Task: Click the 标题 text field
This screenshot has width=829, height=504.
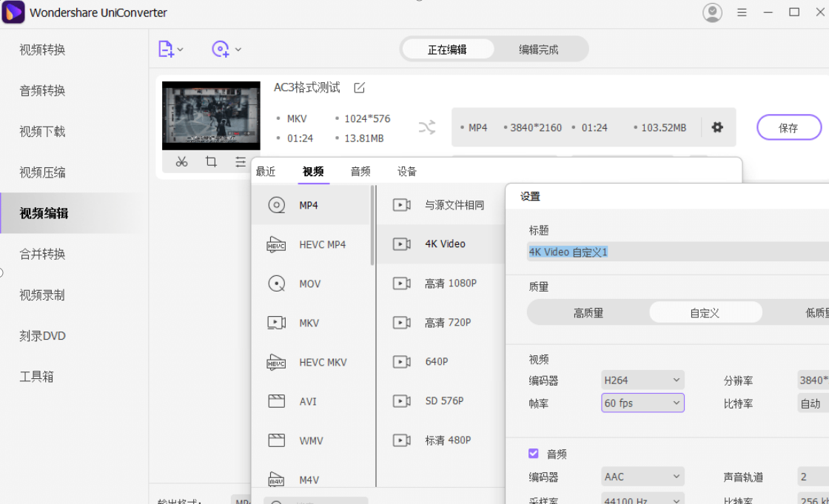Action: point(678,252)
